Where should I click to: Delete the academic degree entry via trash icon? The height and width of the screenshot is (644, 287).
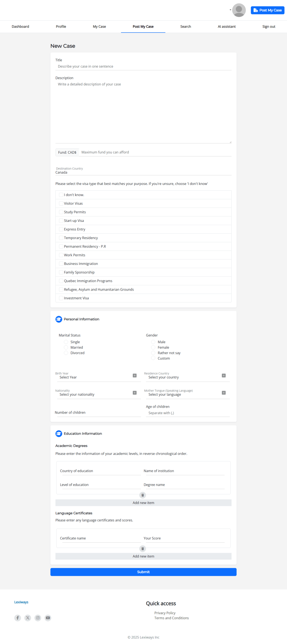pyautogui.click(x=142, y=495)
